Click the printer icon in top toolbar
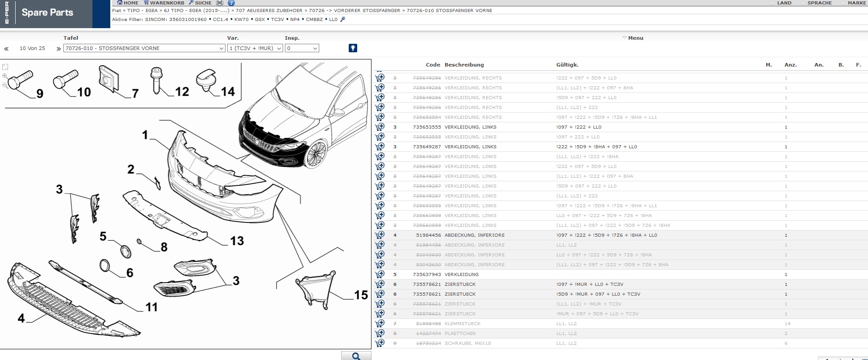 point(220,3)
